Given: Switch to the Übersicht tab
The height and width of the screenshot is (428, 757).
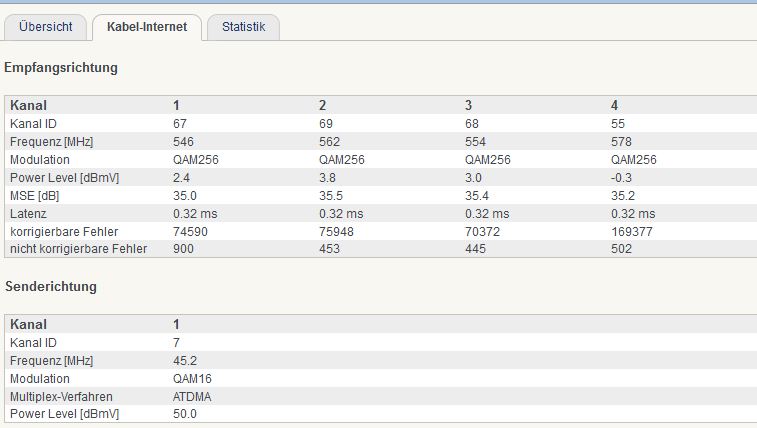Looking at the screenshot, I should 45,27.
